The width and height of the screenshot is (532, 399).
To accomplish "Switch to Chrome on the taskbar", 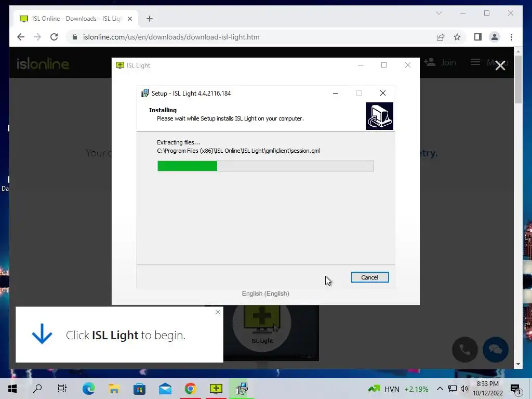I will point(190,389).
